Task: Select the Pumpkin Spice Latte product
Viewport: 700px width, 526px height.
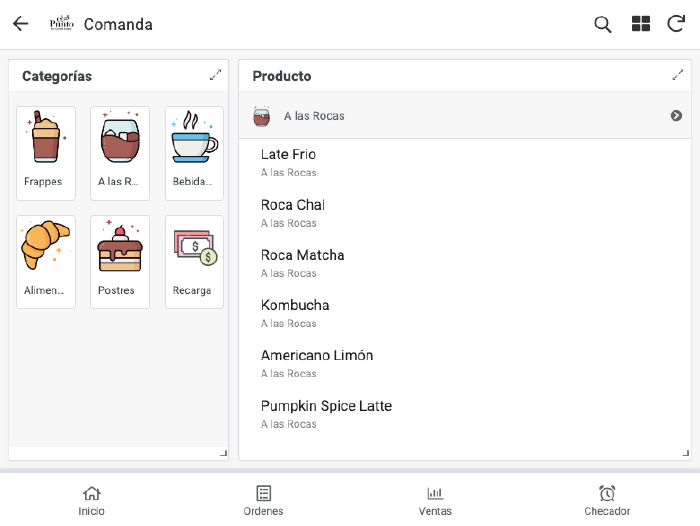Action: coord(326,413)
